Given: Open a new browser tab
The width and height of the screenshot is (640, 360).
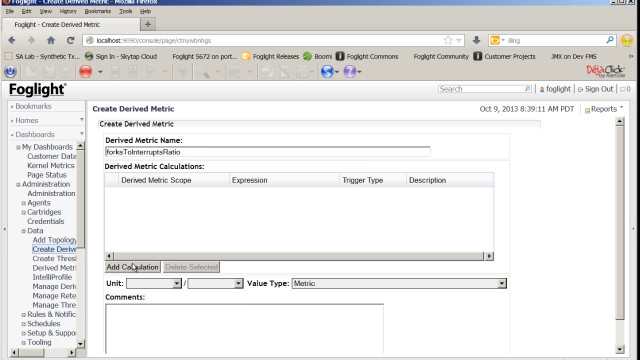Looking at the screenshot, I should (x=148, y=24).
